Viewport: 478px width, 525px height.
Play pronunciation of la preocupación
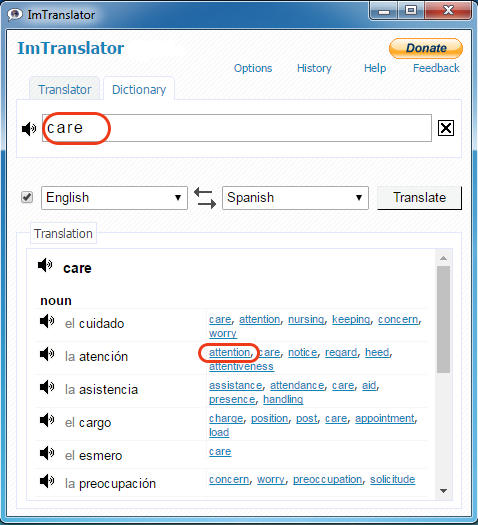click(47, 481)
